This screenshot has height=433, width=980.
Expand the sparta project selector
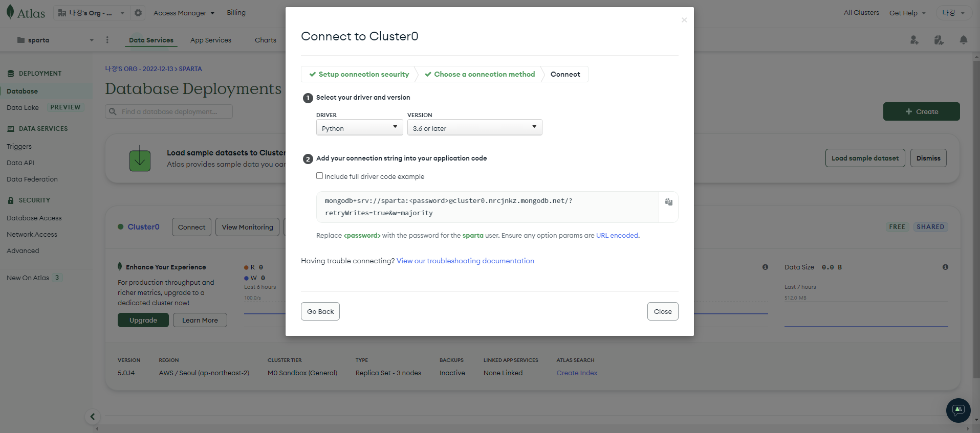click(x=55, y=40)
